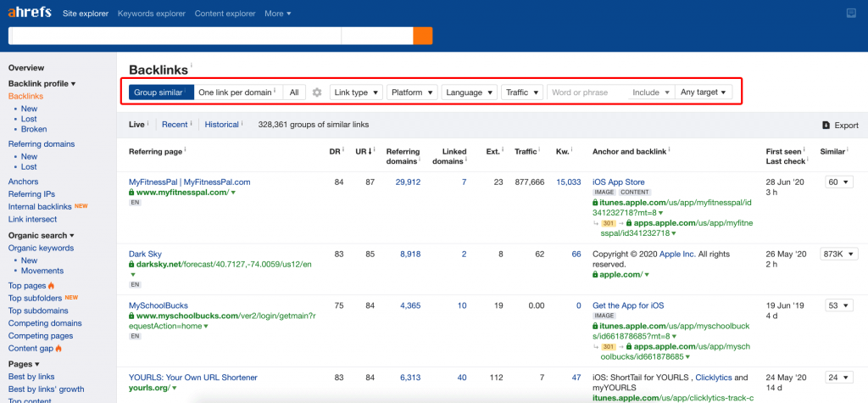
Task: Click Get the App for iOS anchor
Action: tap(628, 305)
